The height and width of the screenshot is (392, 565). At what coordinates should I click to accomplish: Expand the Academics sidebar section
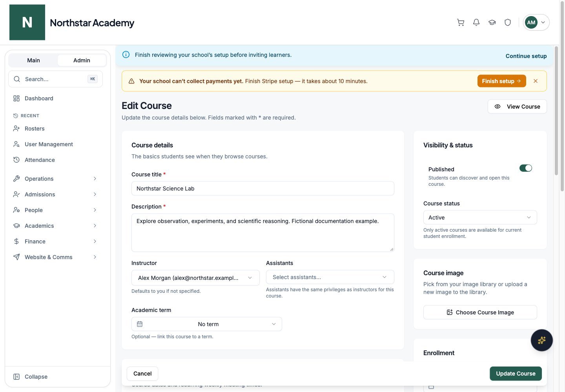pyautogui.click(x=55, y=226)
